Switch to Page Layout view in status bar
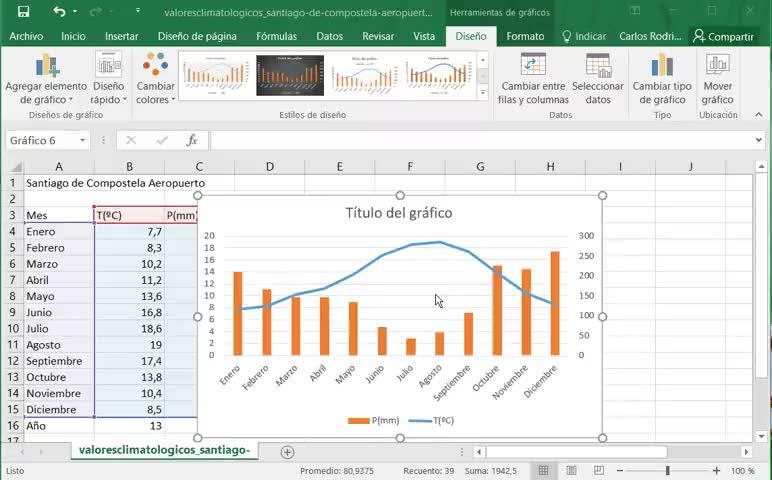 (570, 470)
